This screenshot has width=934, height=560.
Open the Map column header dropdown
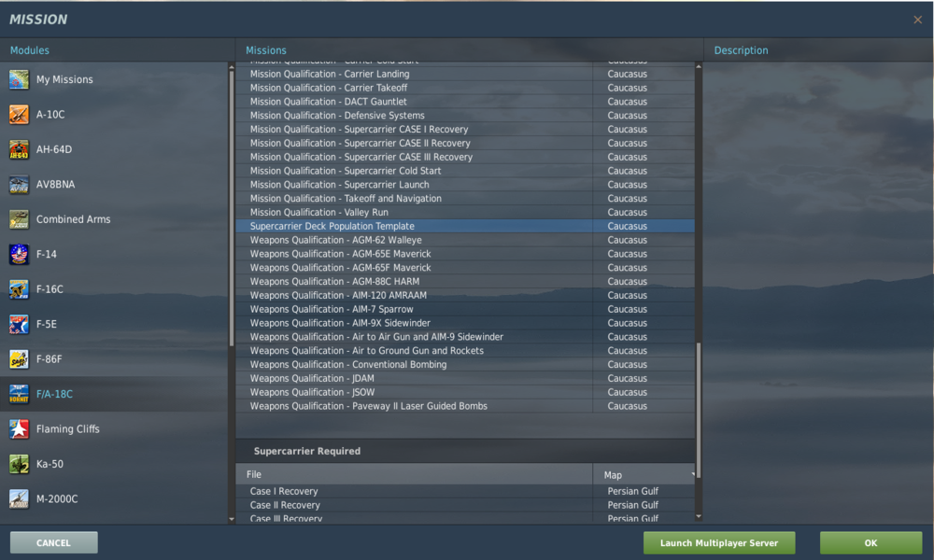[644, 474]
